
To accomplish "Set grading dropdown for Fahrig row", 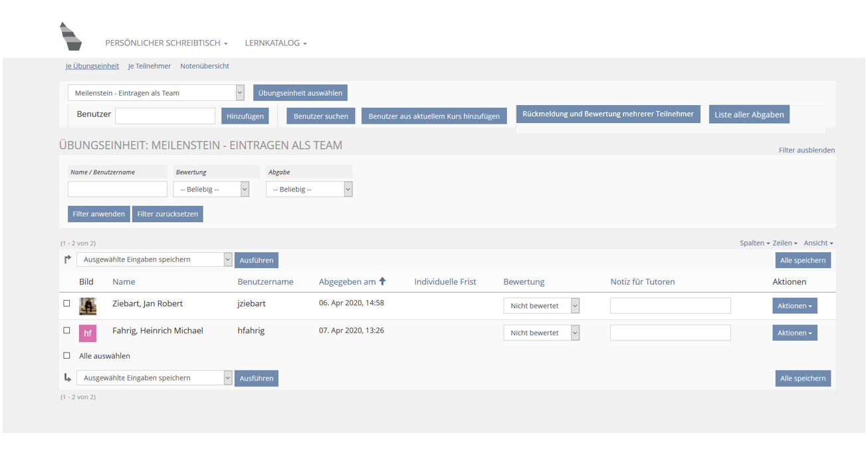I will (x=541, y=333).
